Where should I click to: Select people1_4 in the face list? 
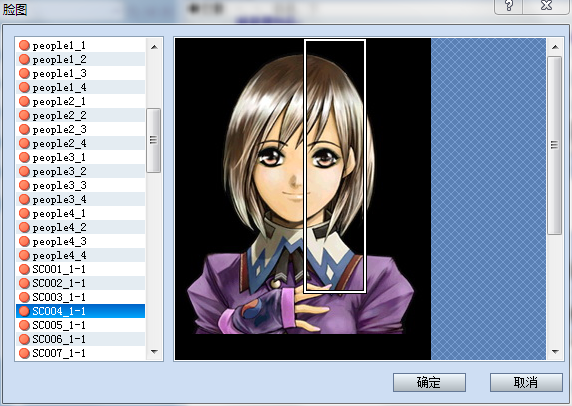81,87
